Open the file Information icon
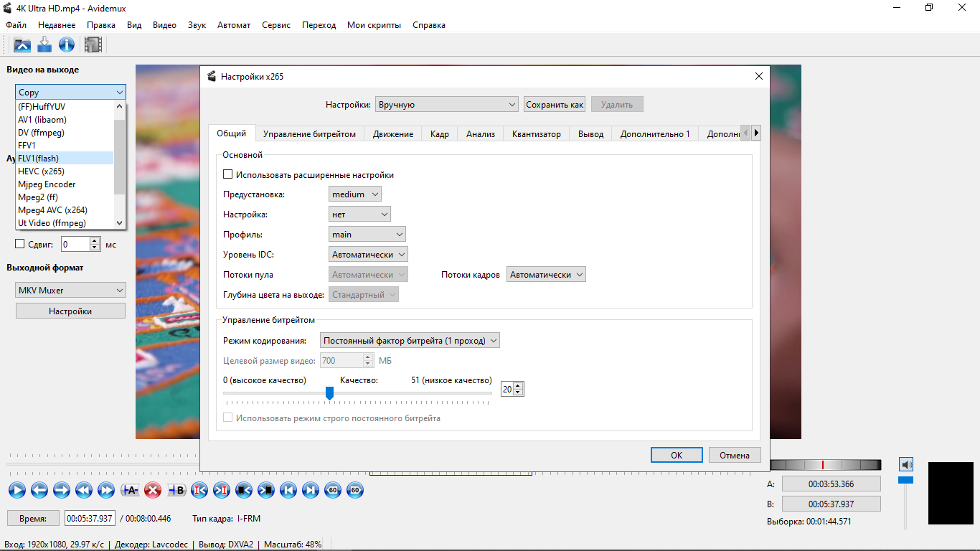This screenshot has width=980, height=551. pyautogui.click(x=67, y=45)
